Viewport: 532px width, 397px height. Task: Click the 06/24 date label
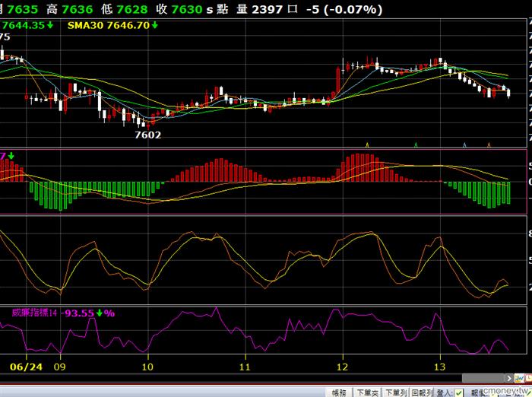(26, 367)
